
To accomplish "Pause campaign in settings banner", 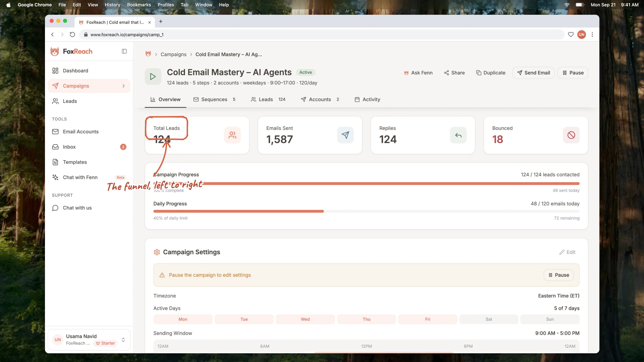I will (x=559, y=275).
